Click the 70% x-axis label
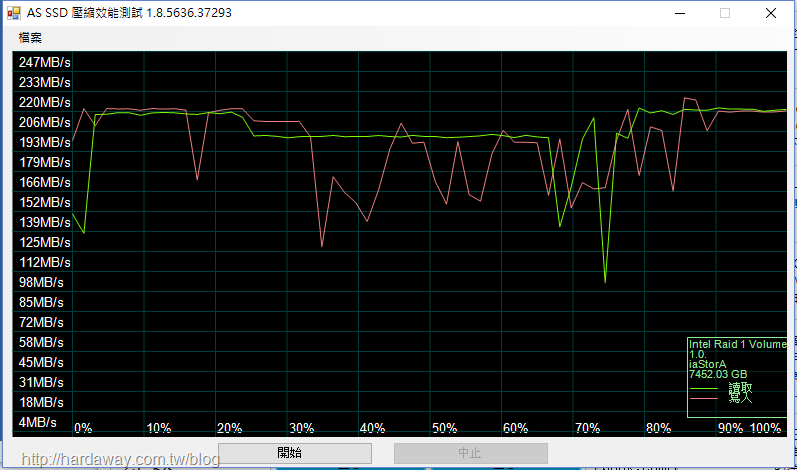797x470 pixels. [588, 428]
